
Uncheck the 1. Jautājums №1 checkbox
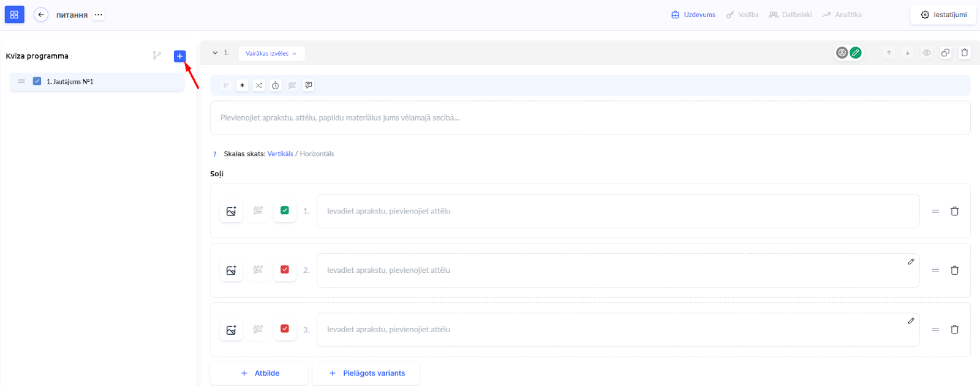tap(37, 81)
